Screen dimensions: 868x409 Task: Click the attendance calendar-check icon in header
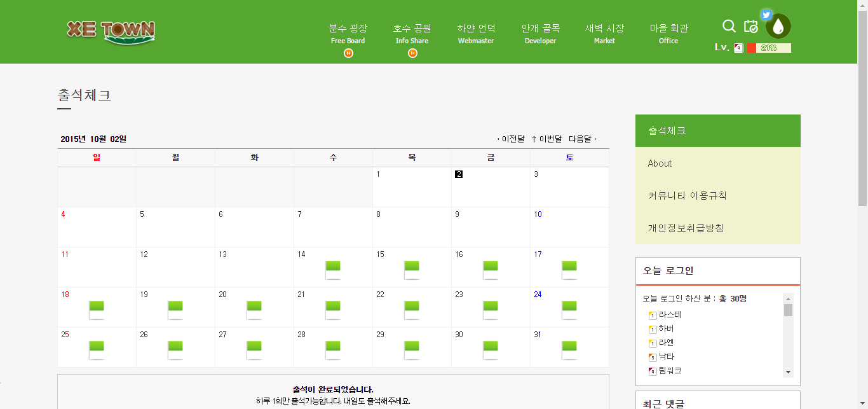coord(751,26)
